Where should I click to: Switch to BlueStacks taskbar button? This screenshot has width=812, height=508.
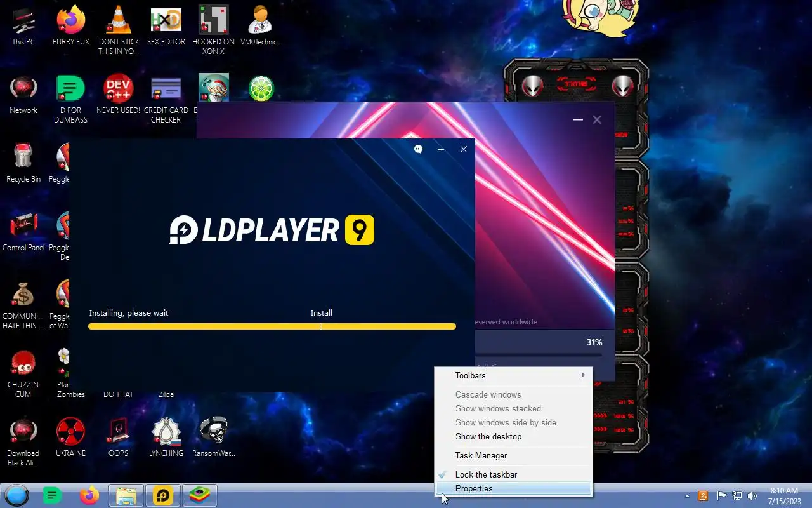pos(200,495)
